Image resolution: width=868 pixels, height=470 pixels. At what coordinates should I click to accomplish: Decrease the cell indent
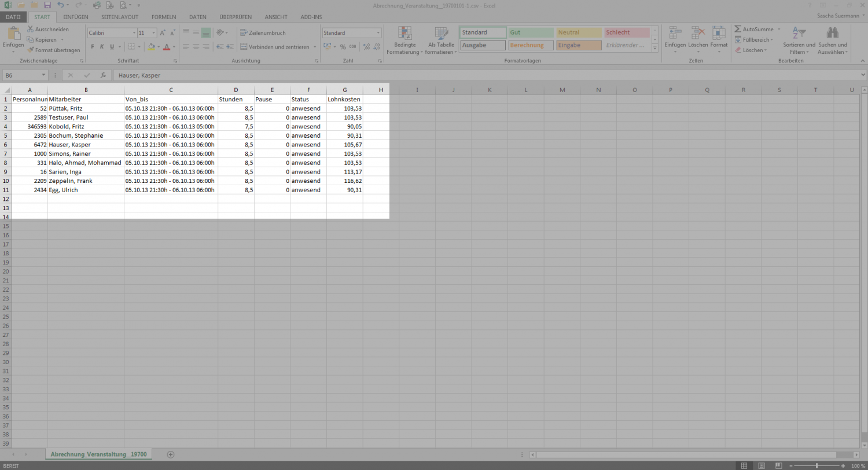click(220, 47)
